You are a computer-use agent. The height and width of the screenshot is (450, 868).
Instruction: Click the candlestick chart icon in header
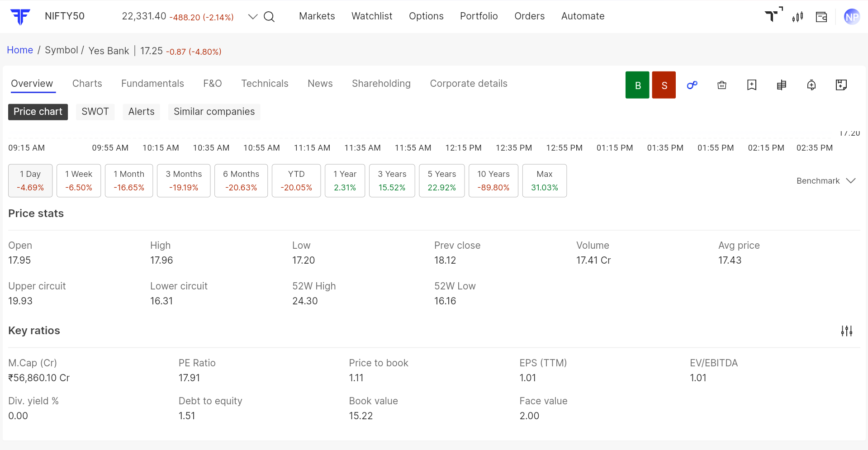click(x=797, y=17)
